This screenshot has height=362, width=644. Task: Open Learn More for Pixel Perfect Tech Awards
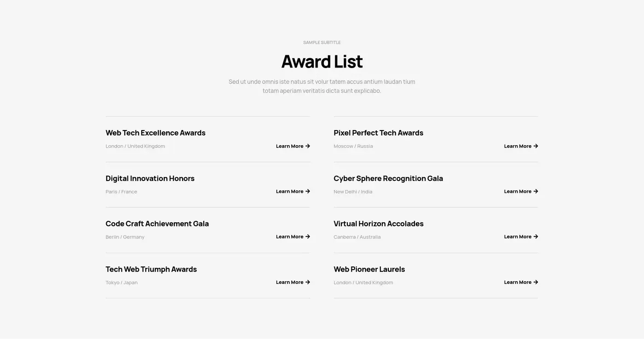point(518,146)
